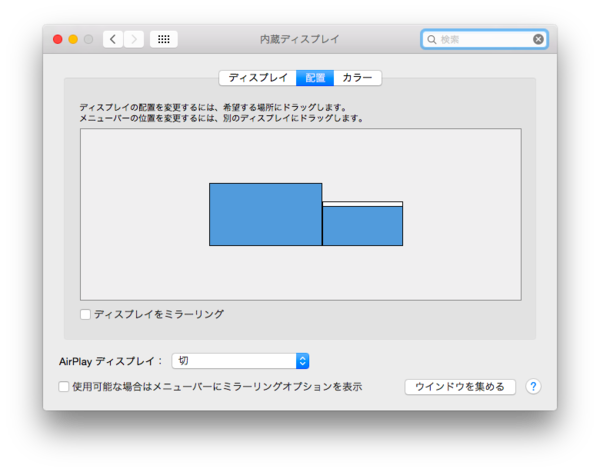600x472 pixels.
Task: Clear the search field with the X icon
Action: click(x=538, y=39)
